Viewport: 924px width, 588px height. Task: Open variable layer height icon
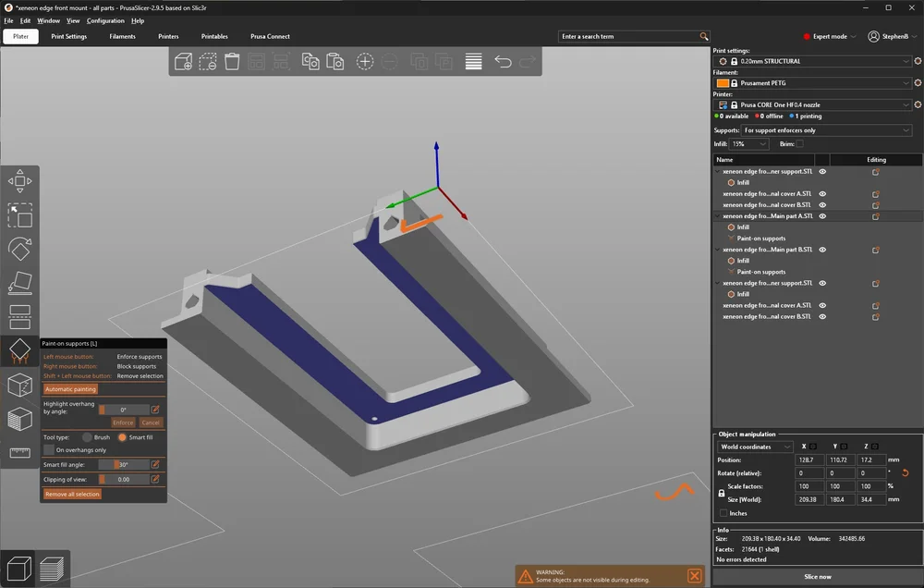474,61
